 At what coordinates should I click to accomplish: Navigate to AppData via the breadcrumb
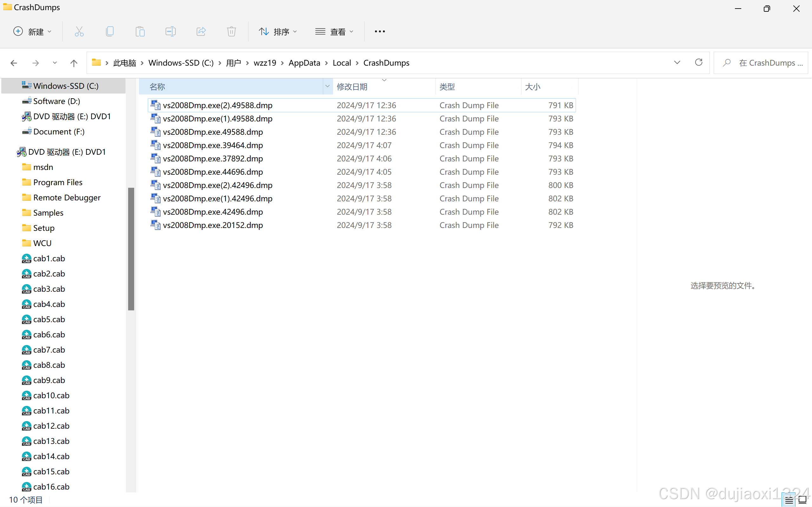point(304,63)
